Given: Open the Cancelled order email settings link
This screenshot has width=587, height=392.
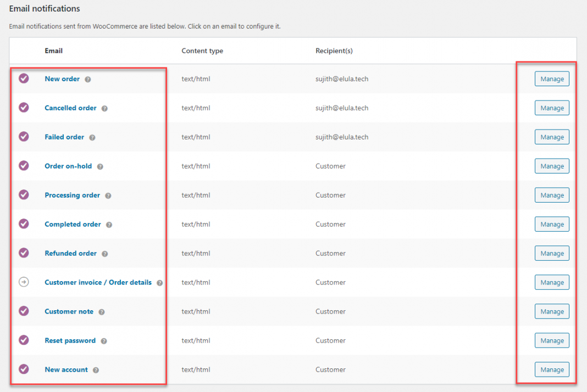Looking at the screenshot, I should (x=70, y=108).
